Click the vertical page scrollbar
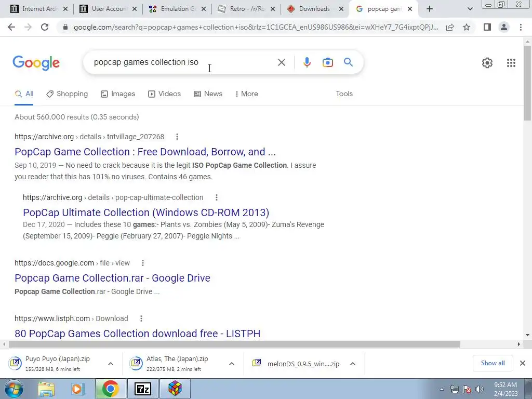Screen dimensions: 532x399 (527, 83)
